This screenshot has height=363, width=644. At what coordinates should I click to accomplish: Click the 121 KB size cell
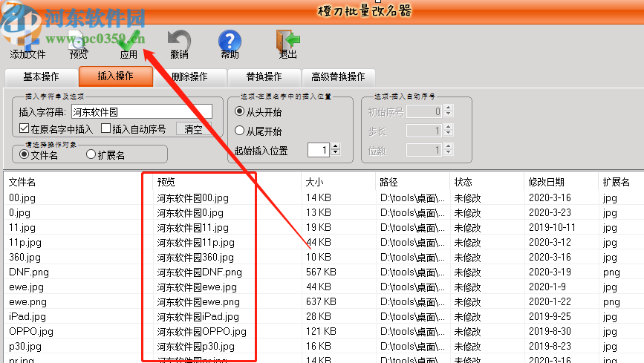321,331
